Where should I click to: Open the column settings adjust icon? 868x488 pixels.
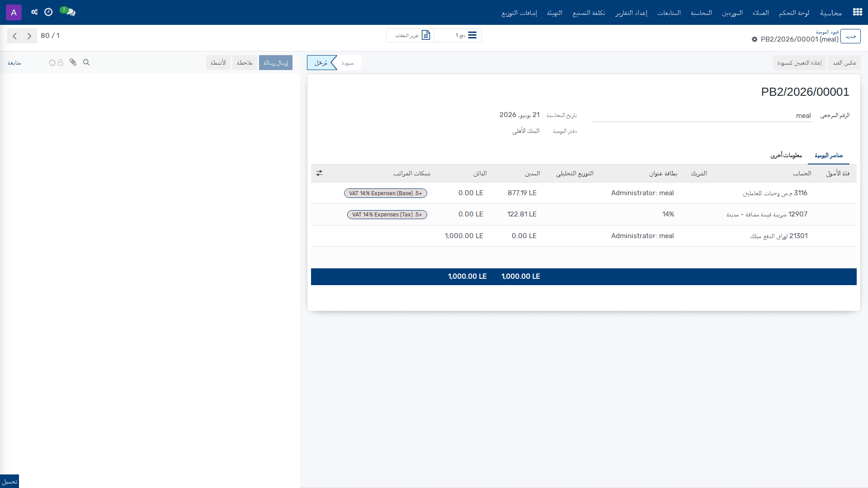point(319,173)
